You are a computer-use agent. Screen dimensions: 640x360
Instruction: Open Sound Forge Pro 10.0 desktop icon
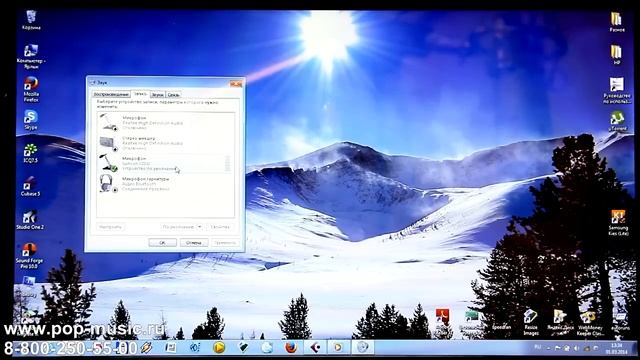coord(29,256)
